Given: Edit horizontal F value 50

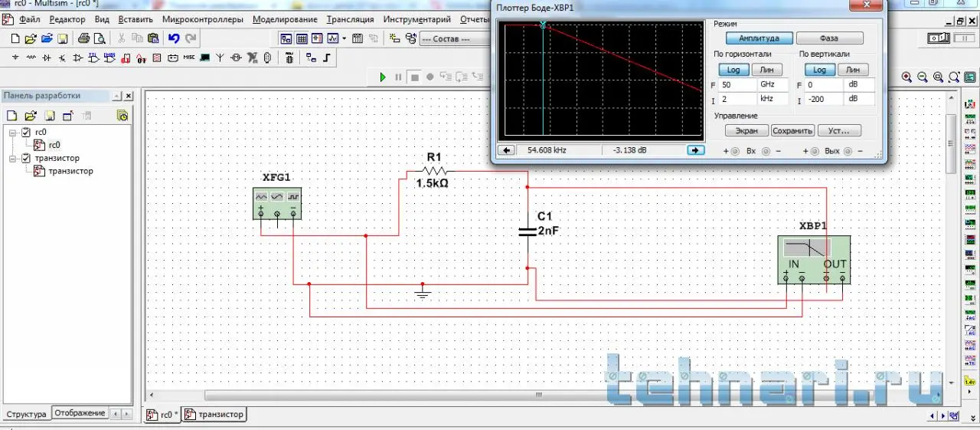Looking at the screenshot, I should click(737, 84).
